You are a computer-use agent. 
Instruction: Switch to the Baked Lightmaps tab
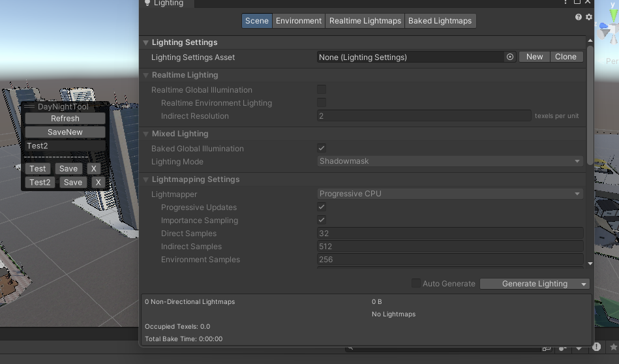pyautogui.click(x=440, y=21)
